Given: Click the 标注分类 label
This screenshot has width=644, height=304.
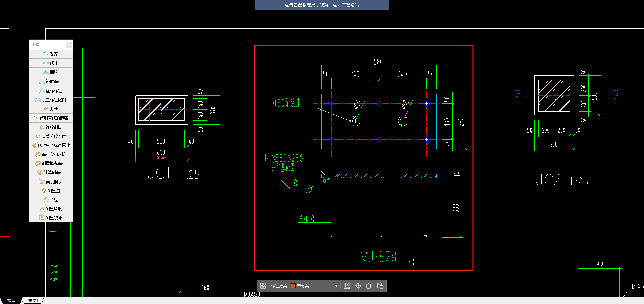Looking at the screenshot, I should (279, 286).
